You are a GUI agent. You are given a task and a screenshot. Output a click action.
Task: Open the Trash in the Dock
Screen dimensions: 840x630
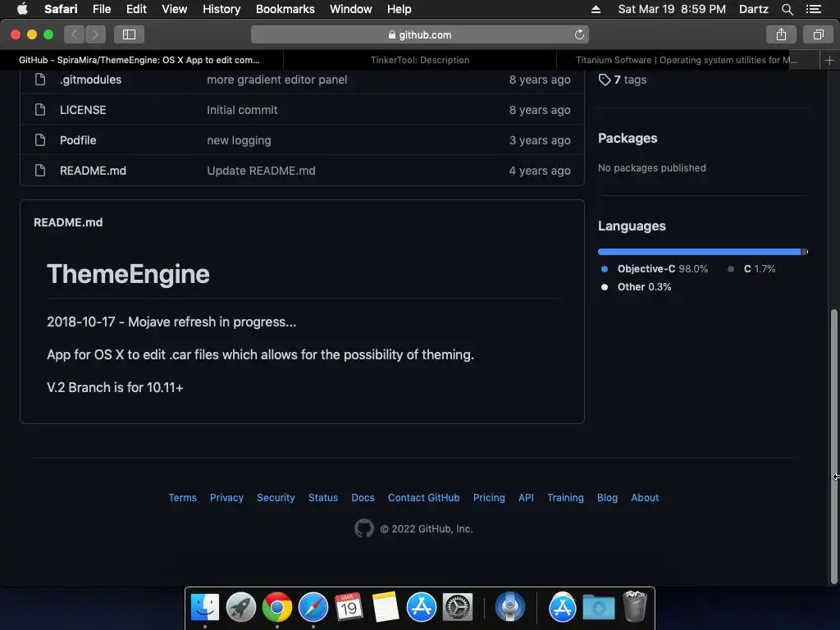pyautogui.click(x=635, y=606)
